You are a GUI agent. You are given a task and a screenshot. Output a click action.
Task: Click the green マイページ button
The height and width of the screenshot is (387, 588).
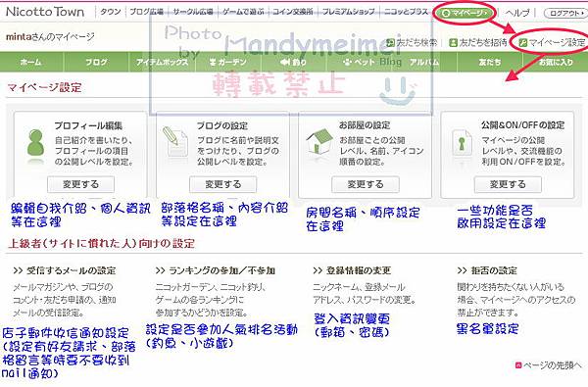[x=465, y=13]
